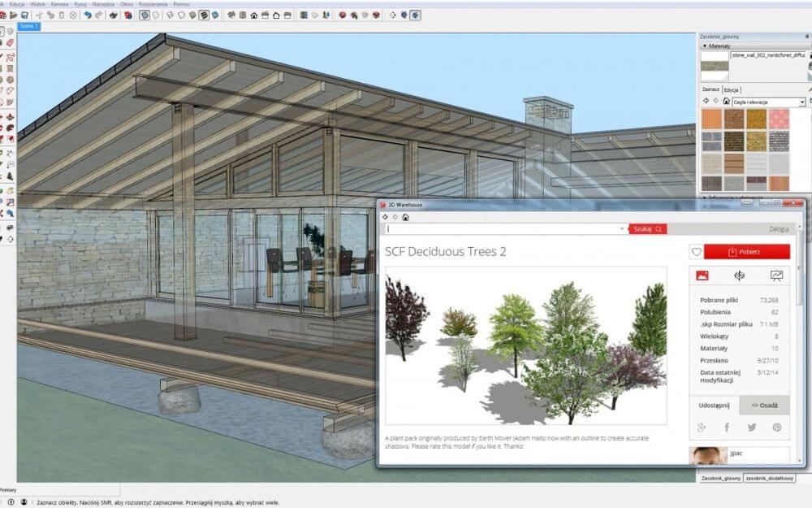Click the Zoom Extents icon
Image resolution: width=812 pixels, height=508 pixels.
pyautogui.click(x=376, y=14)
